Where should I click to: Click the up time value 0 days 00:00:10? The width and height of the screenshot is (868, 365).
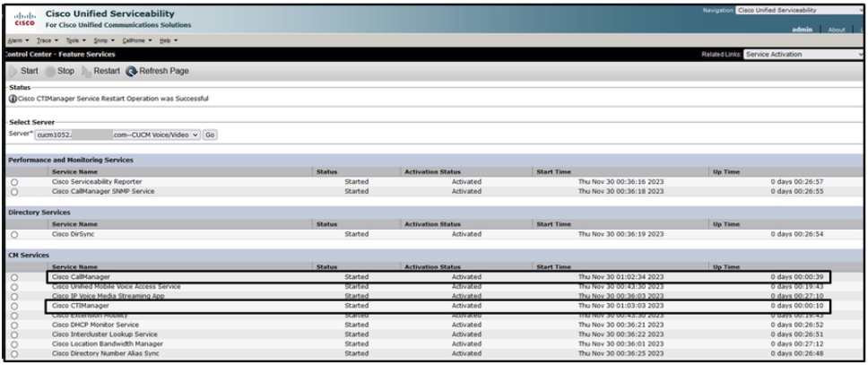[x=796, y=306]
